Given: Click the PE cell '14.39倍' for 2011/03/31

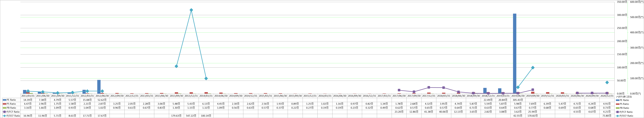Looking at the screenshot, I should click(x=28, y=100).
